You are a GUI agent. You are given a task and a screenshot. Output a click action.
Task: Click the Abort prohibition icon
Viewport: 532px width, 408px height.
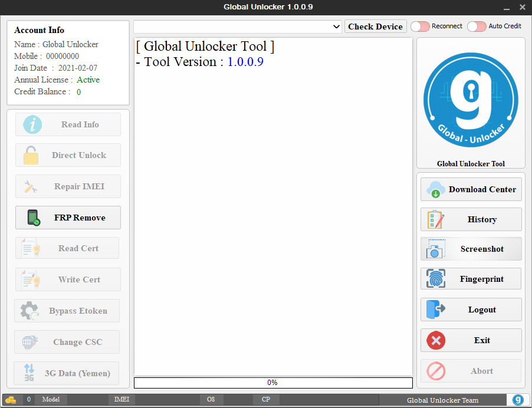pyautogui.click(x=436, y=371)
